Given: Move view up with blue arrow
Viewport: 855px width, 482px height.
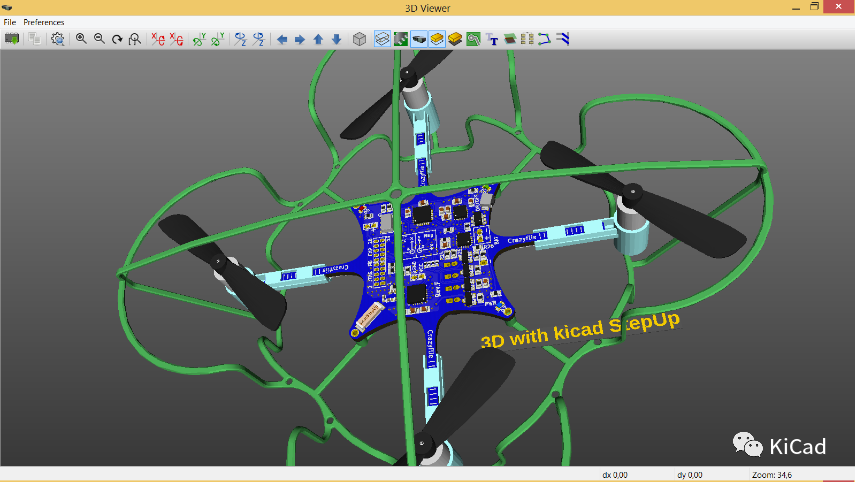Looking at the screenshot, I should tap(318, 39).
